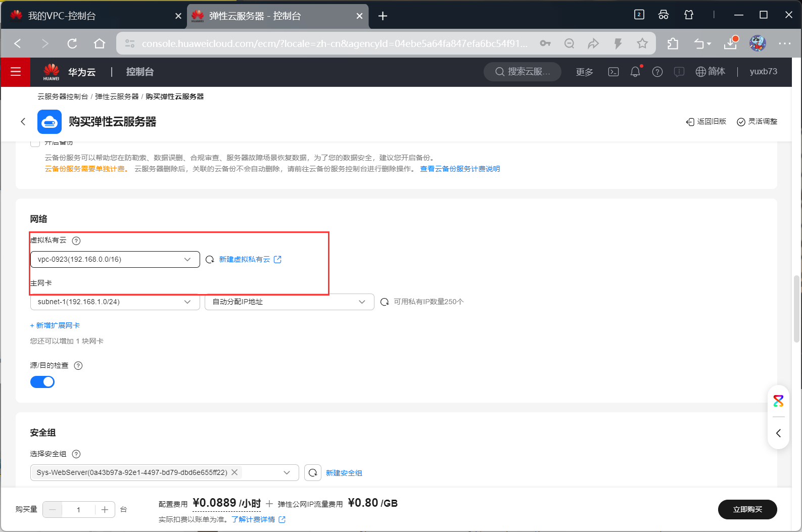
Task: Refresh available private IP count
Action: 385,302
